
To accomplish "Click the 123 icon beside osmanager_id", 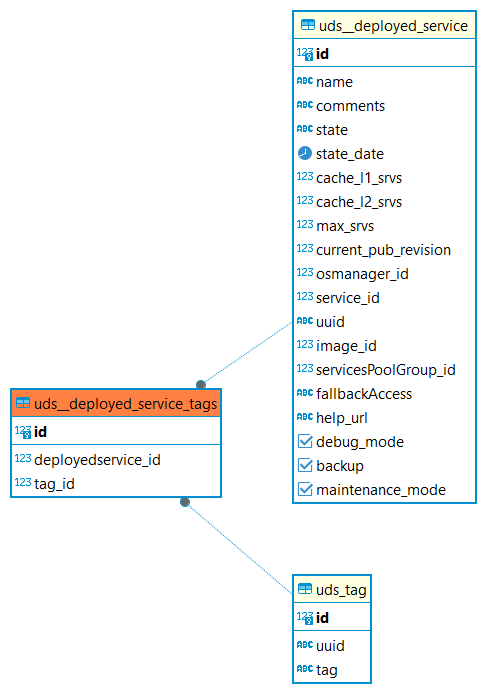I will [305, 273].
